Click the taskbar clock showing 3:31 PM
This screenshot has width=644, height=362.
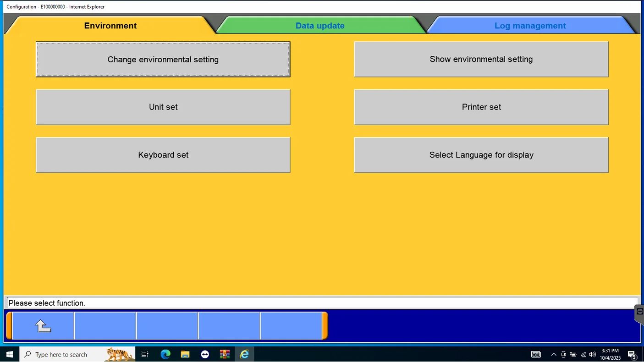point(610,354)
